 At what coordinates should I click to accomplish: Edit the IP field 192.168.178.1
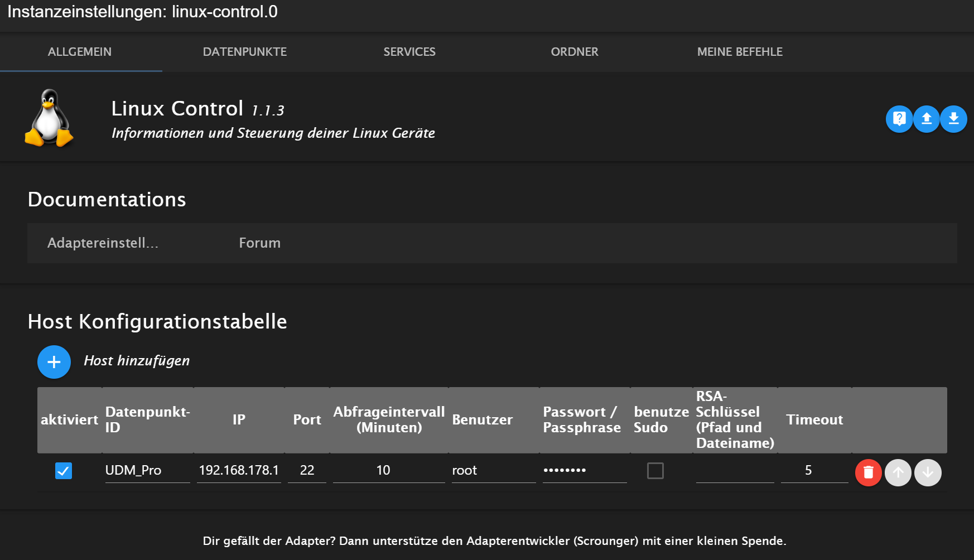pyautogui.click(x=239, y=470)
